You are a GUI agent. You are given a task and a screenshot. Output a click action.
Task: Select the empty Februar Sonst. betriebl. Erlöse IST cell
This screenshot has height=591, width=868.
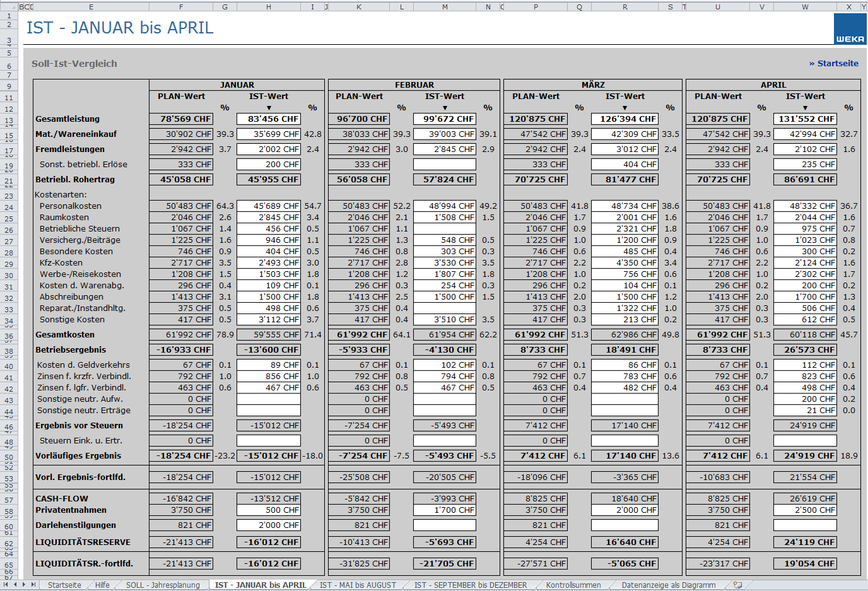[x=445, y=165]
